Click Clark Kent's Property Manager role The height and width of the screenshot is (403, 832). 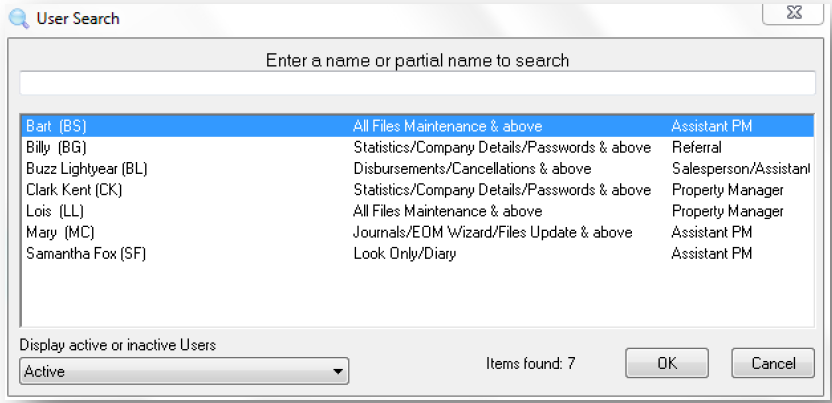coord(727,190)
